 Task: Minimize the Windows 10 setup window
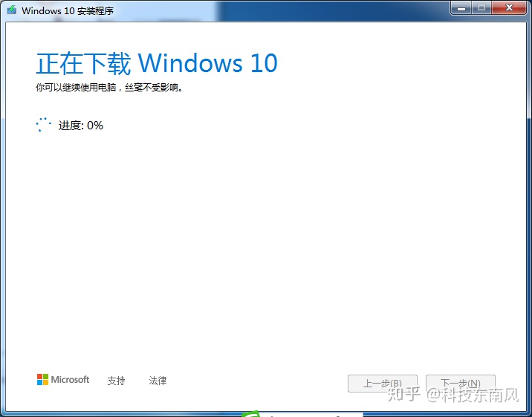pyautogui.click(x=461, y=7)
